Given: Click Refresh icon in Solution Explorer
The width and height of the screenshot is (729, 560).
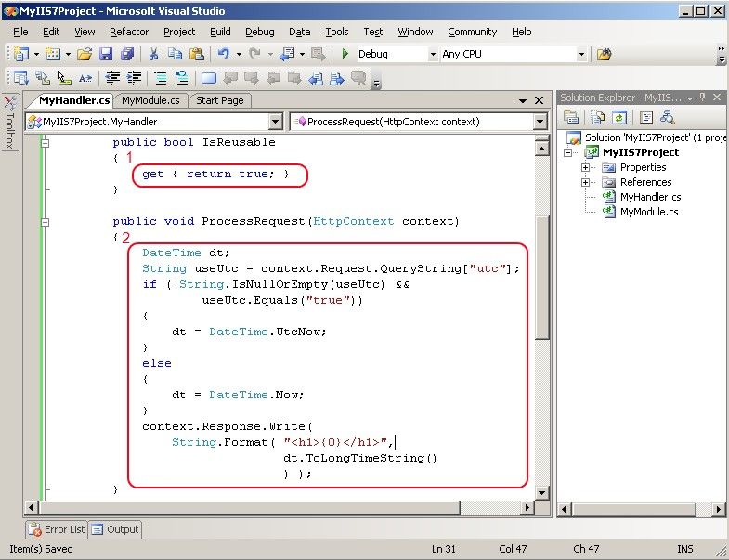Looking at the screenshot, I should (619, 117).
